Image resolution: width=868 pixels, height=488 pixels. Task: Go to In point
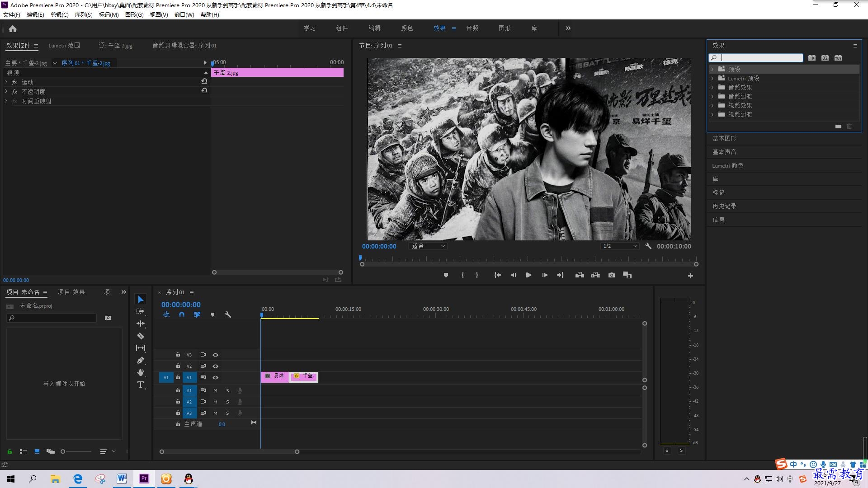[497, 275]
